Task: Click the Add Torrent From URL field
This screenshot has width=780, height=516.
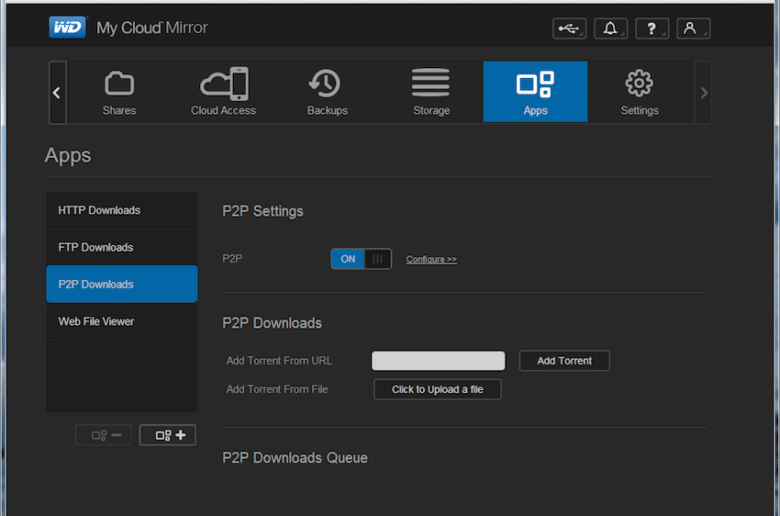Action: click(x=438, y=361)
